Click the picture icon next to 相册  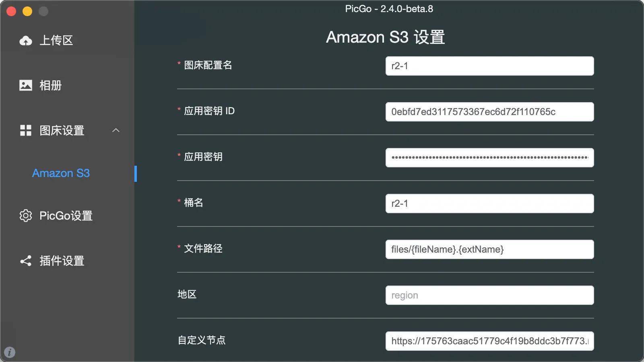coord(26,85)
